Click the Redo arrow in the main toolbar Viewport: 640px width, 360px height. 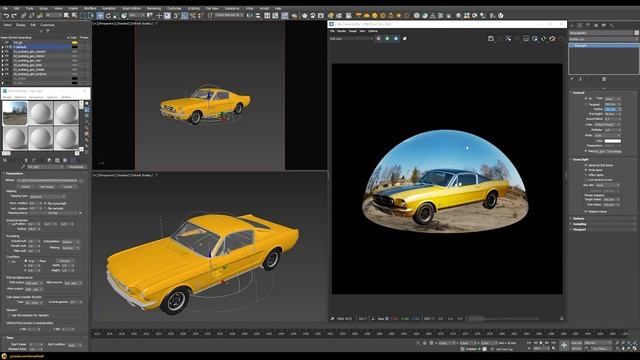(14, 16)
